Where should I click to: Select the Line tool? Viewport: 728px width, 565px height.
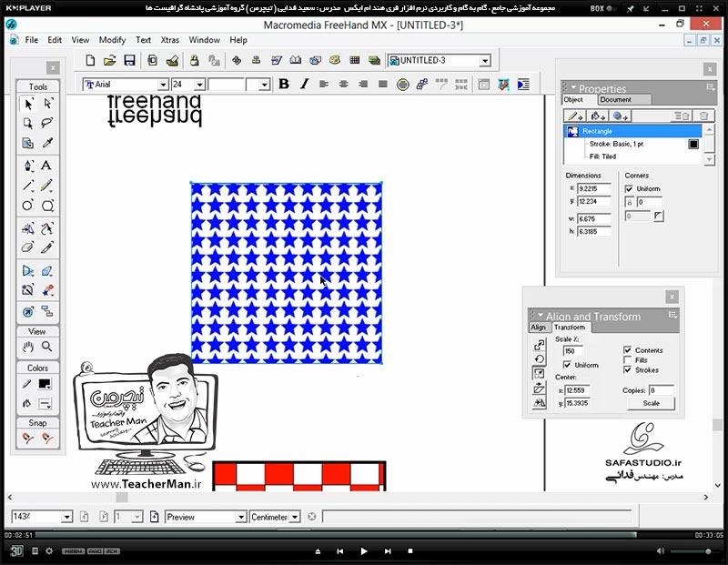28,186
